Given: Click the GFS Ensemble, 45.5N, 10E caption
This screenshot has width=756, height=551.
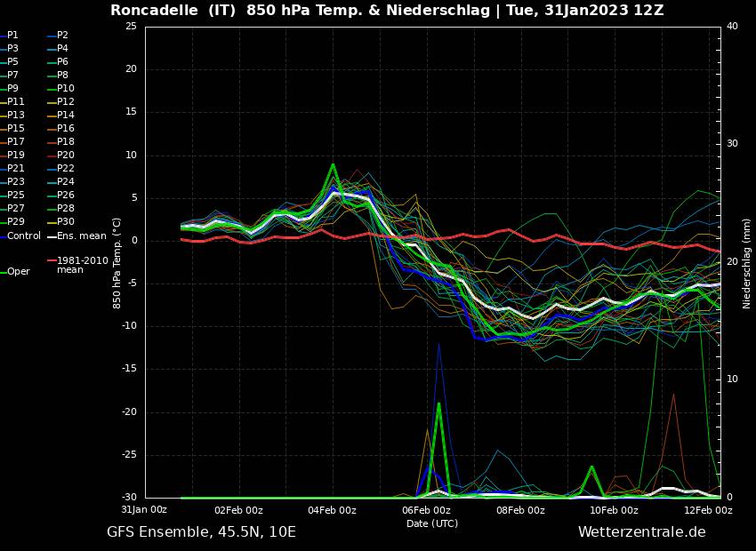Looking at the screenshot, I should tap(201, 532).
